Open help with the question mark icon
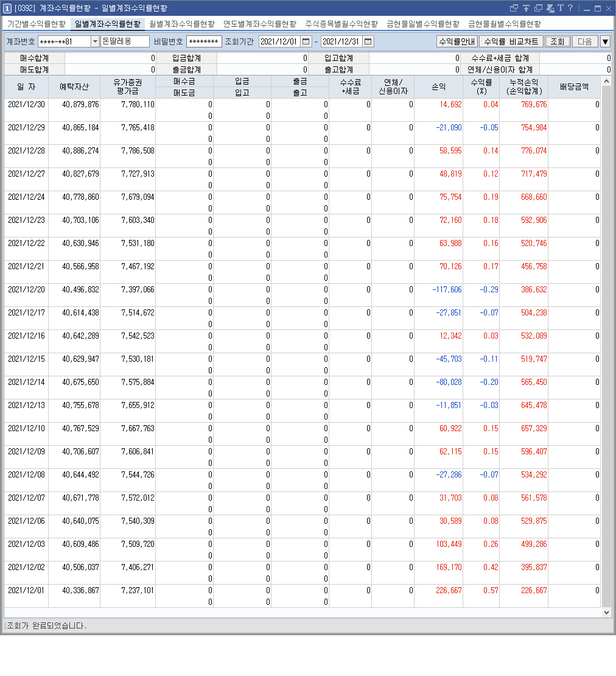Image resolution: width=616 pixels, height=676 pixels. point(570,8)
